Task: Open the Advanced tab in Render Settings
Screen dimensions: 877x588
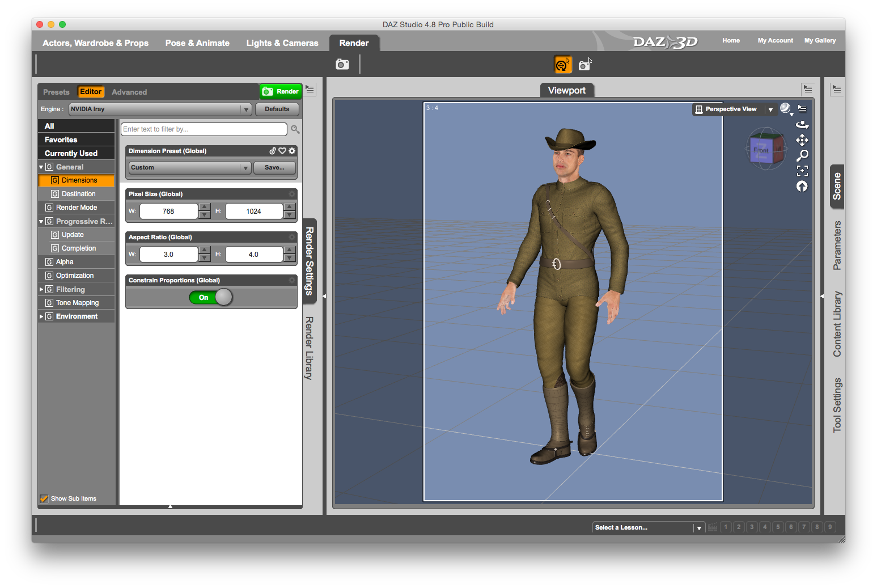Action: [129, 92]
